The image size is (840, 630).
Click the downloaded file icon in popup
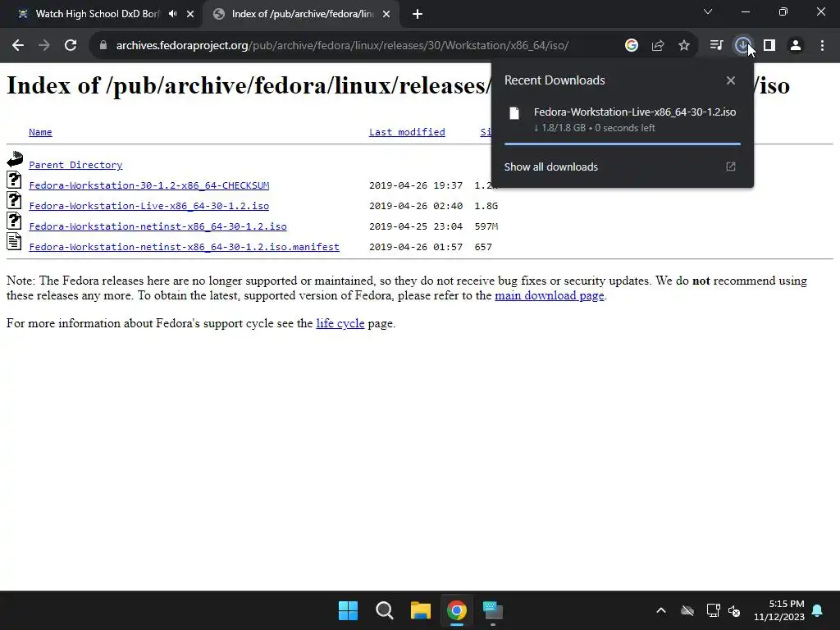(x=514, y=113)
